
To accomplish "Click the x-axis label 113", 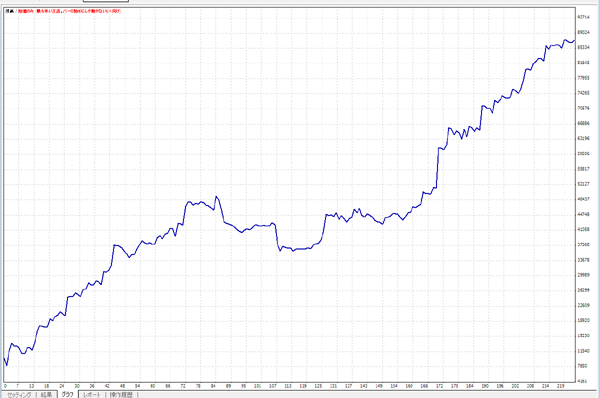I will tap(288, 386).
